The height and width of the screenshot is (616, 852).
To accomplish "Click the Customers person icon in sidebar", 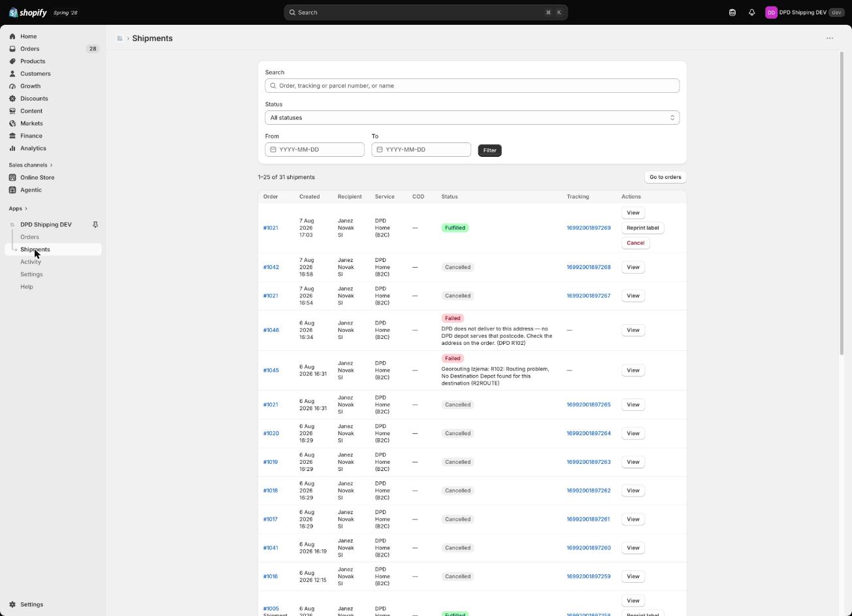I will (12, 74).
